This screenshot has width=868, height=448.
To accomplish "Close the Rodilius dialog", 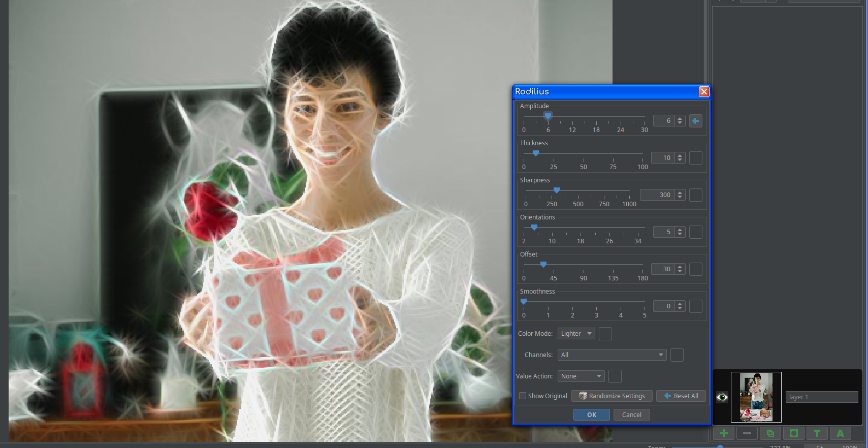I will [704, 91].
